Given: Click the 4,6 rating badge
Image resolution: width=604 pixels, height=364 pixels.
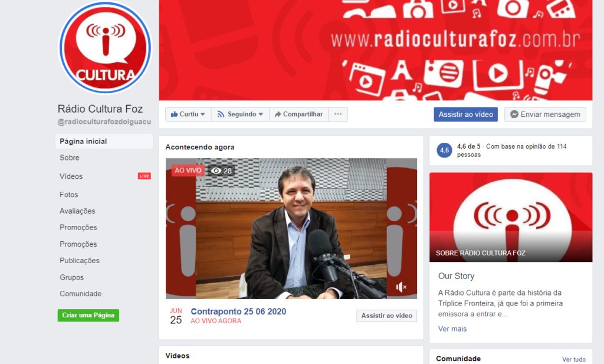Looking at the screenshot, I should click(x=445, y=150).
